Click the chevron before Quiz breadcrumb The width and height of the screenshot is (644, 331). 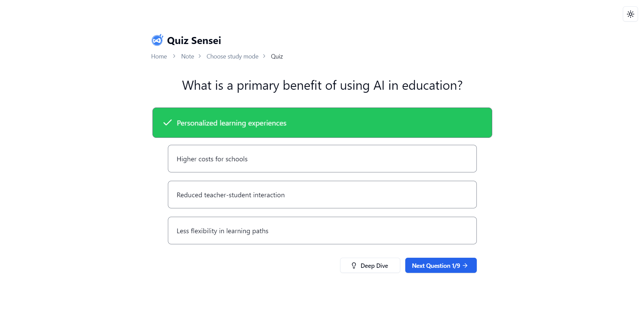point(264,56)
